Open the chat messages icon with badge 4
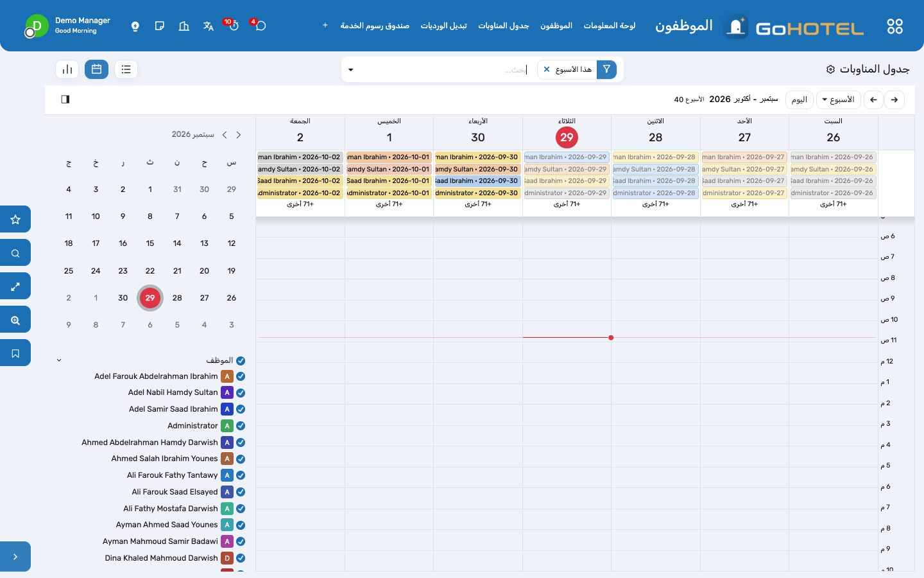Image resolution: width=924 pixels, height=578 pixels. 260,26
